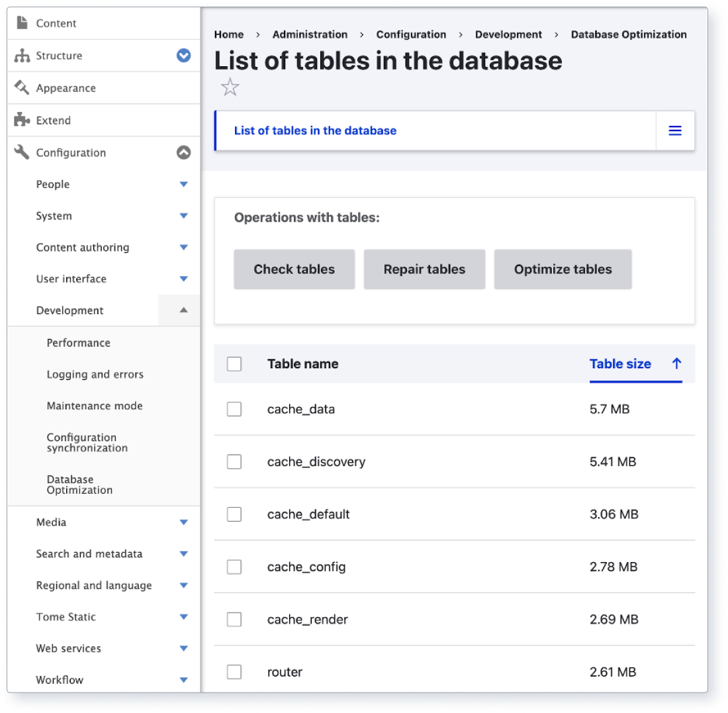Click the Administration breadcrumb link
The image size is (728, 713).
click(310, 34)
